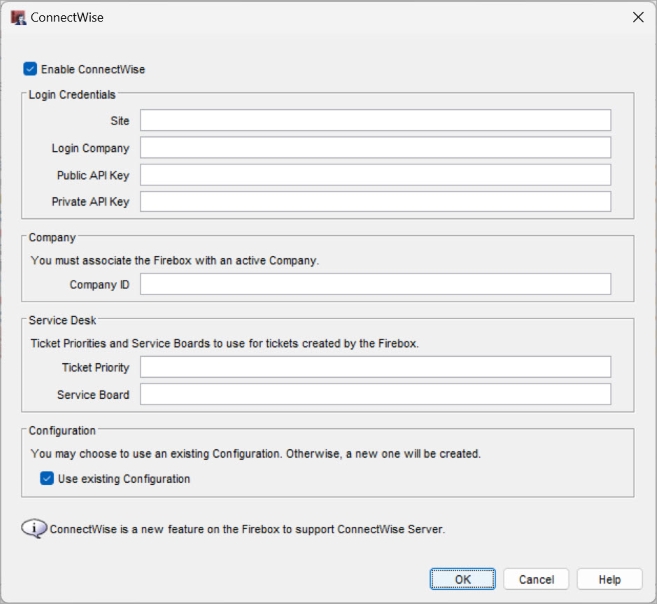Click the Site input field

coord(375,120)
